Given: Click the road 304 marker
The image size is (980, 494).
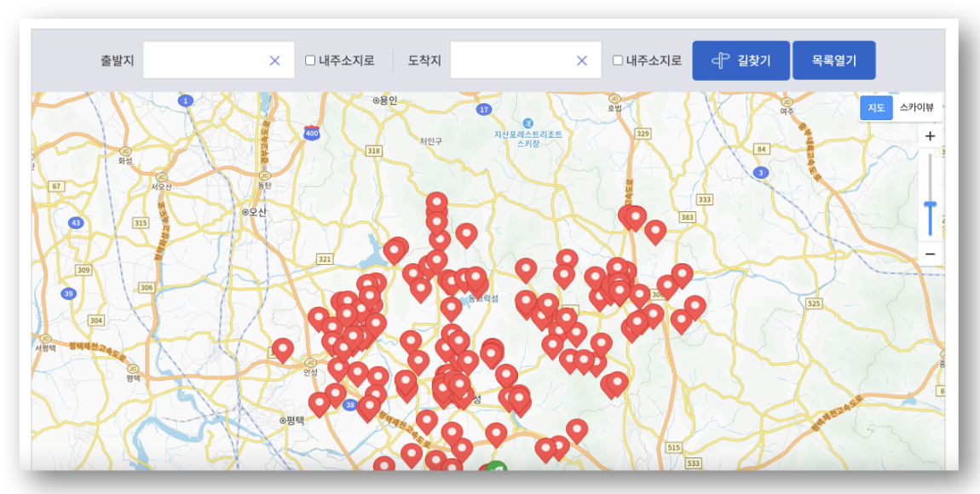Looking at the screenshot, I should [95, 320].
